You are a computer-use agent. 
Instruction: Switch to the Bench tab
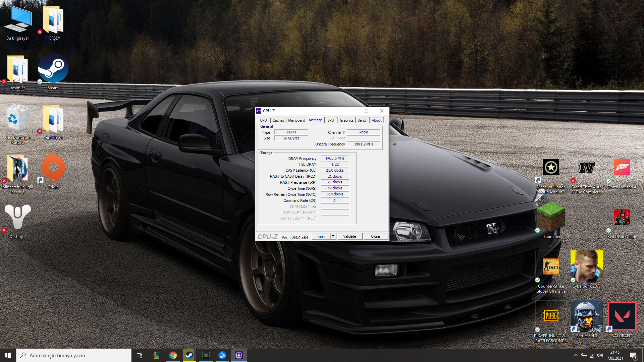[362, 120]
